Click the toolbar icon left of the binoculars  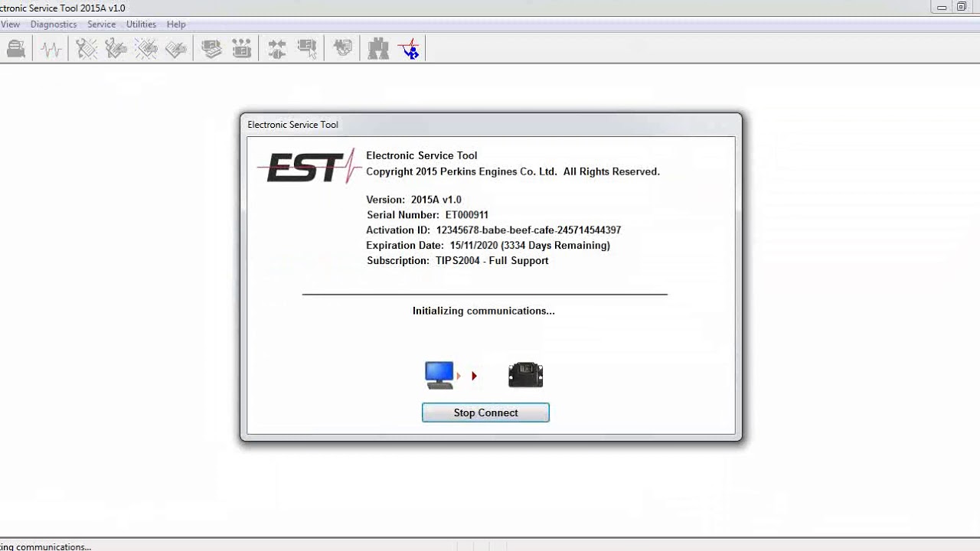tap(343, 50)
